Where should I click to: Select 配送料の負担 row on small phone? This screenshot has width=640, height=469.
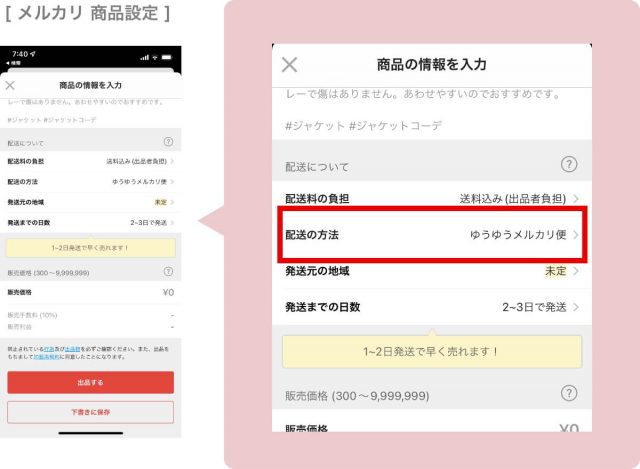click(91, 161)
